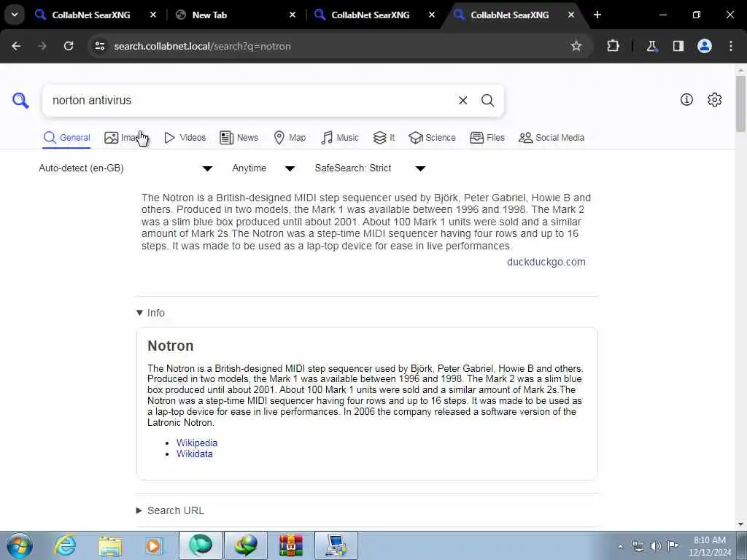
Task: Click the Notron infobox heading
Action: coord(171,346)
